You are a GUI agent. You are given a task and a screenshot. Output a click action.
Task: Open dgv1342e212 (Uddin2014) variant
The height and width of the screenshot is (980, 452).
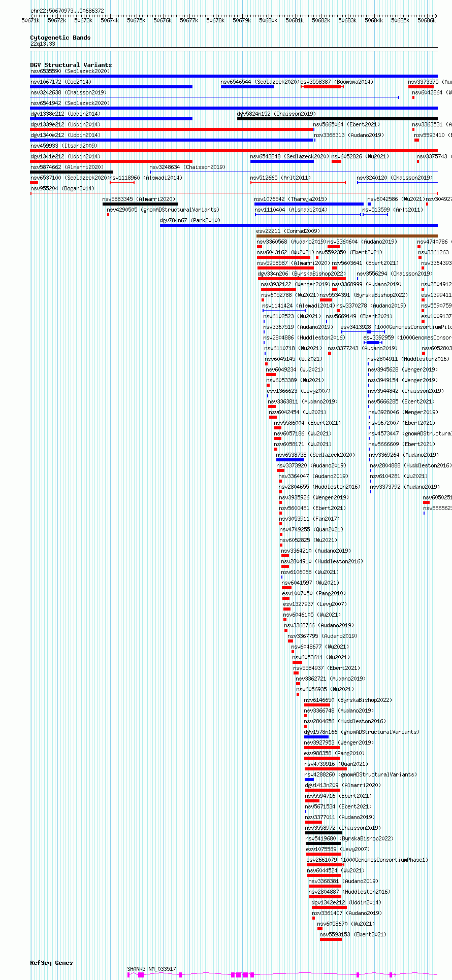click(346, 902)
